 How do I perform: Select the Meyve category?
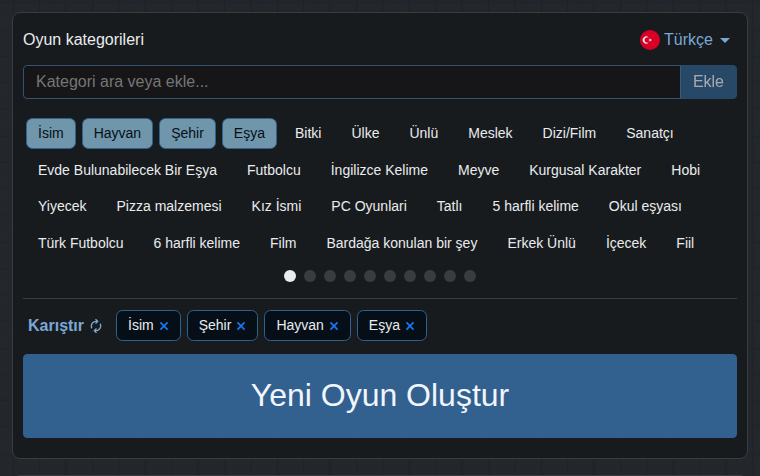478,170
